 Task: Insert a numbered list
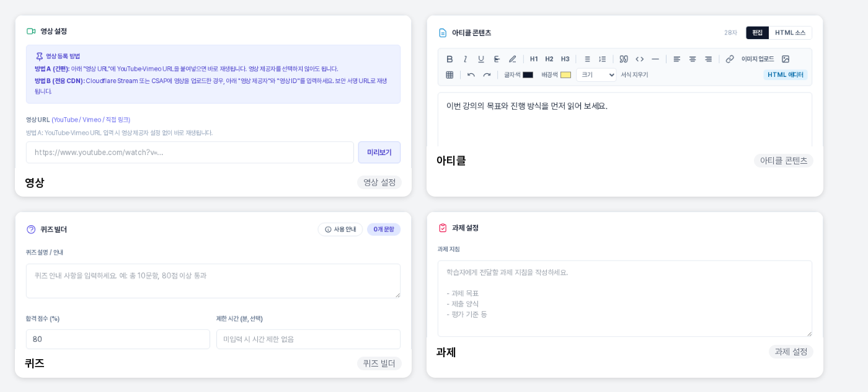(602, 59)
